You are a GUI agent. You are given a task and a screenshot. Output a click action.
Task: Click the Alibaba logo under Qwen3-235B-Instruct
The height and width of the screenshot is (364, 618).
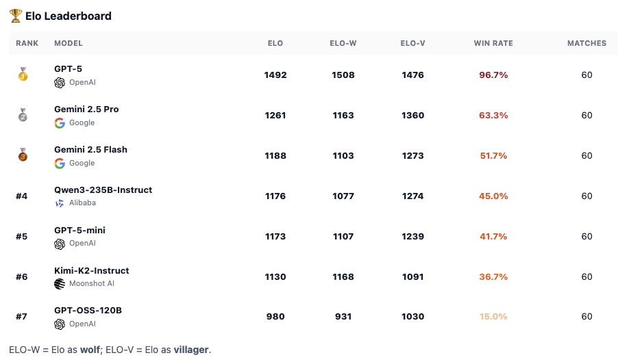60,203
